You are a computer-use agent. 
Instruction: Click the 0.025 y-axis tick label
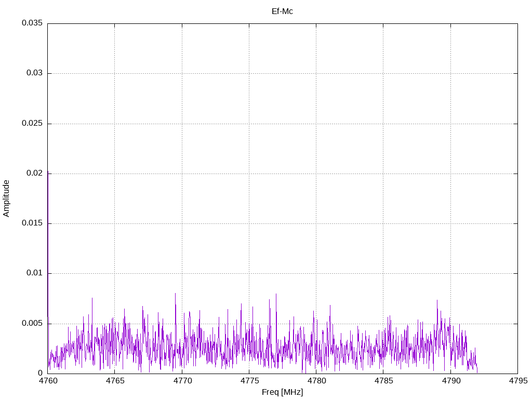(32, 124)
